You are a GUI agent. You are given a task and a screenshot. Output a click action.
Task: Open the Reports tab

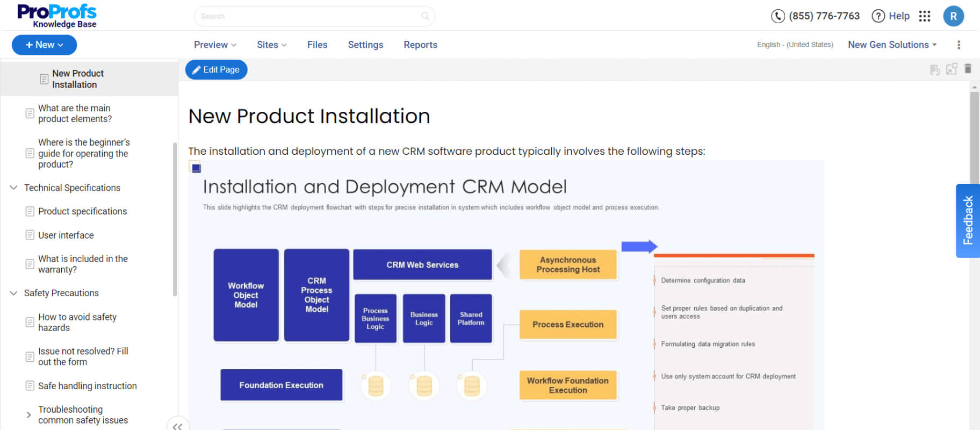pyautogui.click(x=420, y=45)
